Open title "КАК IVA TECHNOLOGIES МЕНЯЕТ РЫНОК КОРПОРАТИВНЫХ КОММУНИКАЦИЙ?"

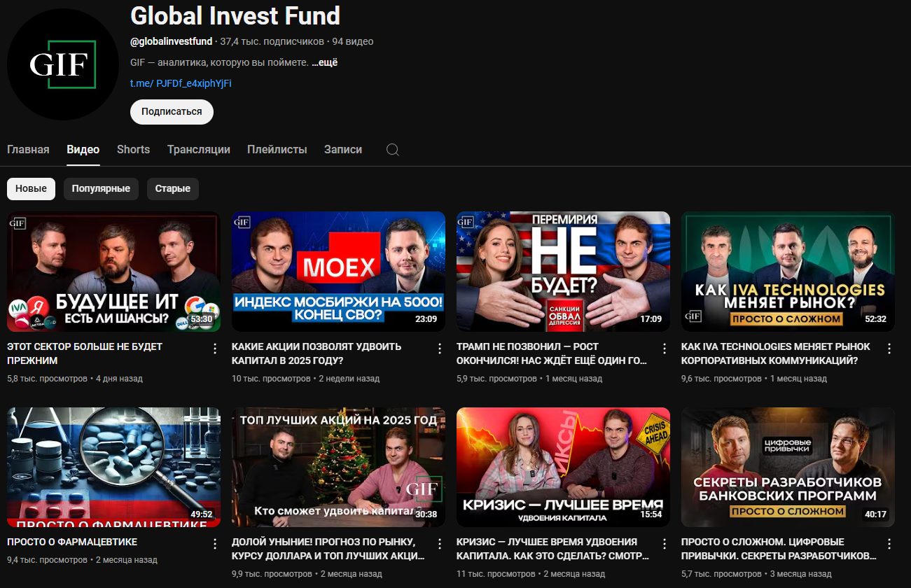(x=776, y=353)
